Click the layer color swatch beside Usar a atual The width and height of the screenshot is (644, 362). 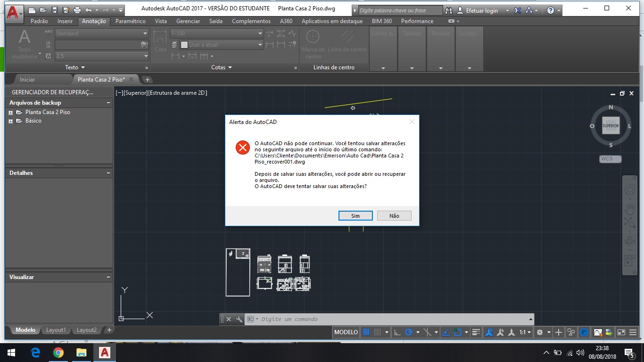[x=184, y=45]
